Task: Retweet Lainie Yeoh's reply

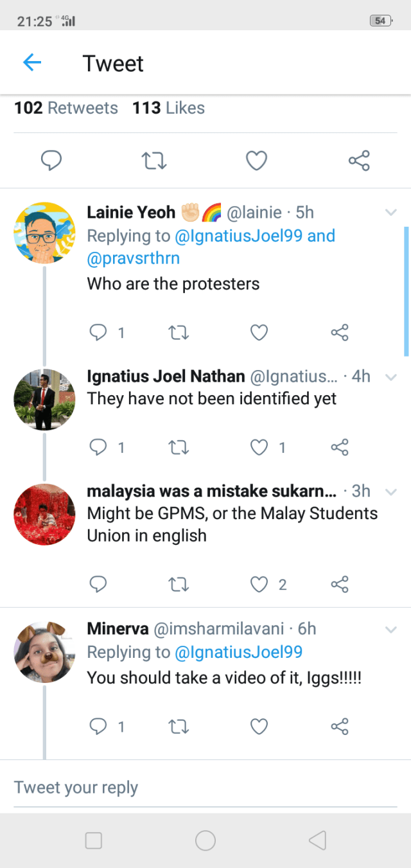Action: click(x=178, y=332)
